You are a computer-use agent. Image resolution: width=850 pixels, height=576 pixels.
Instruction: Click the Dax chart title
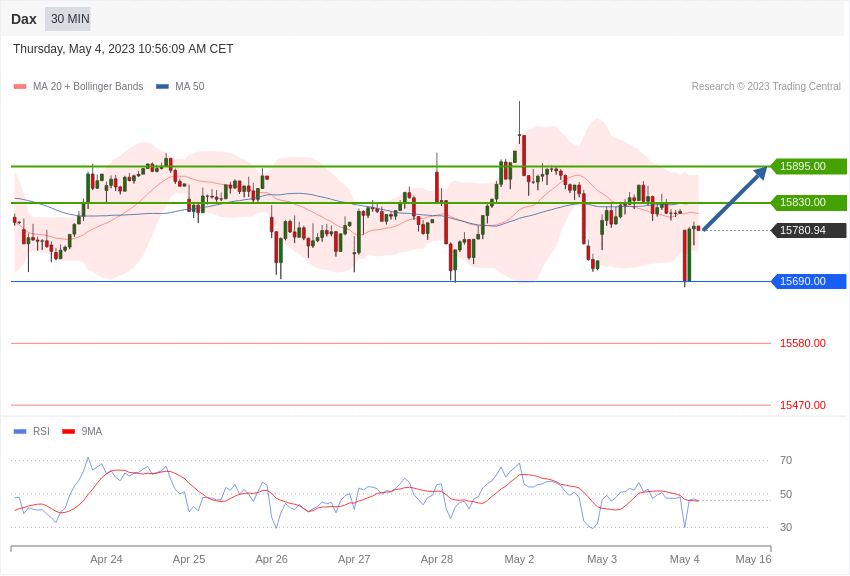click(x=24, y=19)
